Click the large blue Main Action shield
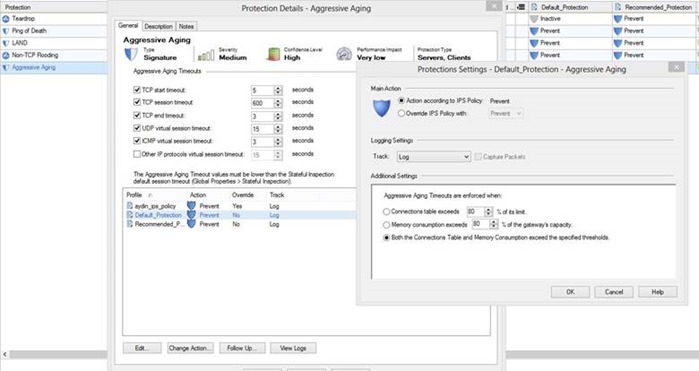699x371 pixels. pyautogui.click(x=382, y=108)
